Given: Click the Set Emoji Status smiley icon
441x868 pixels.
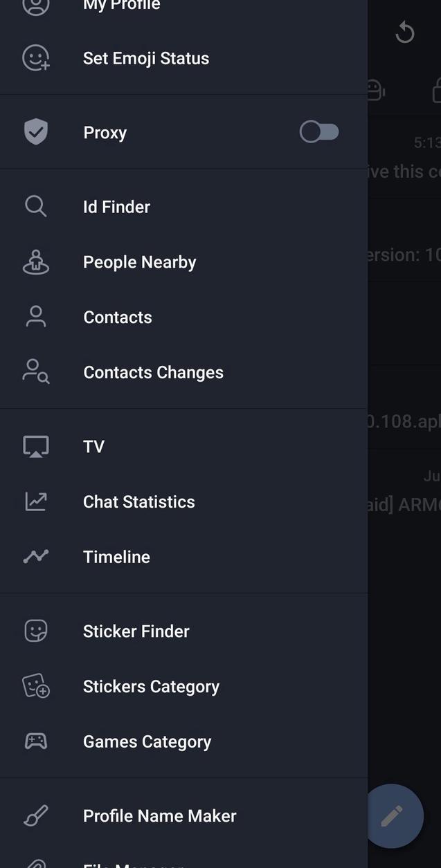Looking at the screenshot, I should tap(35, 58).
